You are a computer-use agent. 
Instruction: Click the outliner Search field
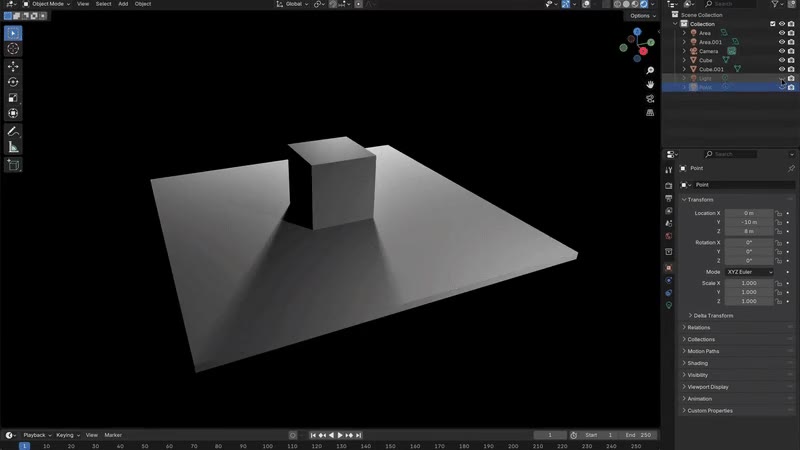(730, 4)
